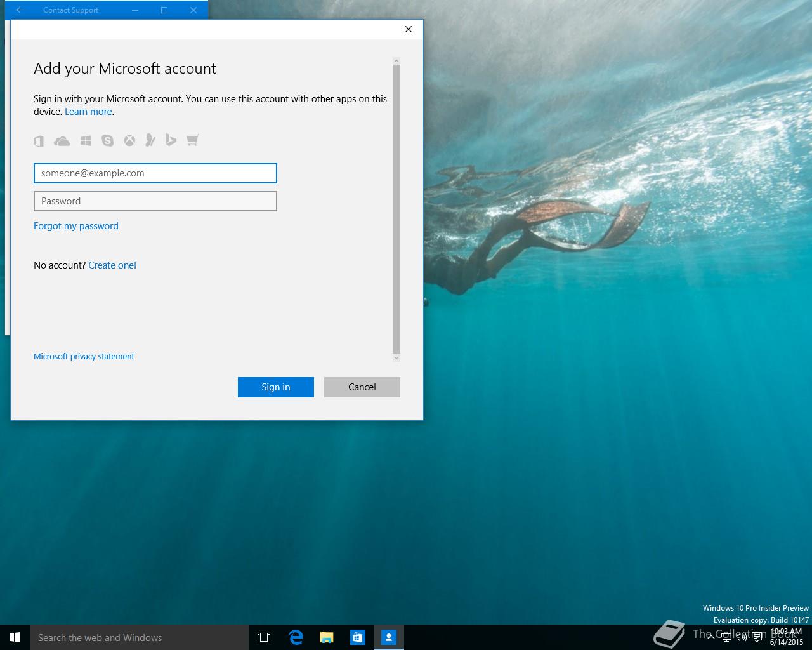
Task: Focus the email address field
Action: [155, 173]
